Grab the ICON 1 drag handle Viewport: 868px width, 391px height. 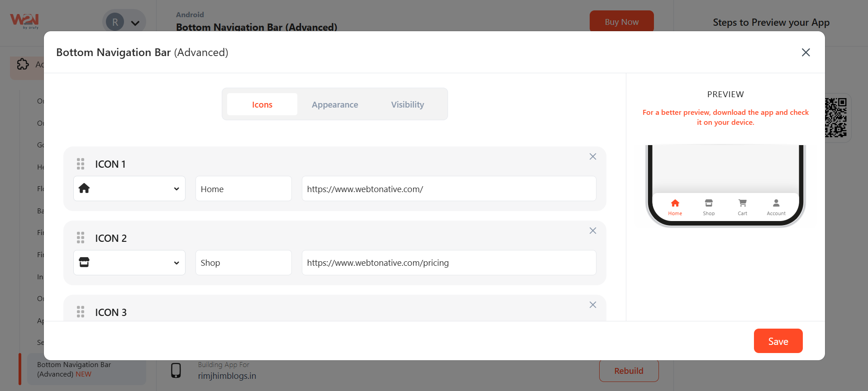(81, 164)
